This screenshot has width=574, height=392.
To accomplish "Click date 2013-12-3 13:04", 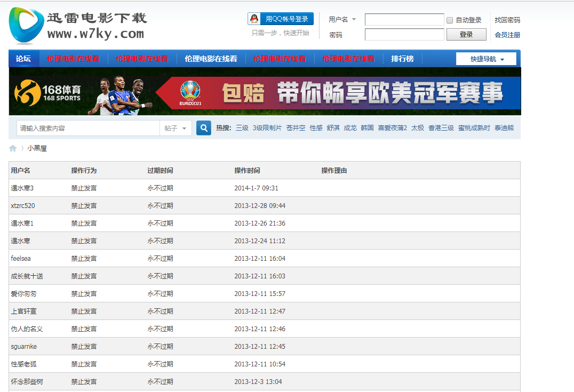I will (x=258, y=381).
